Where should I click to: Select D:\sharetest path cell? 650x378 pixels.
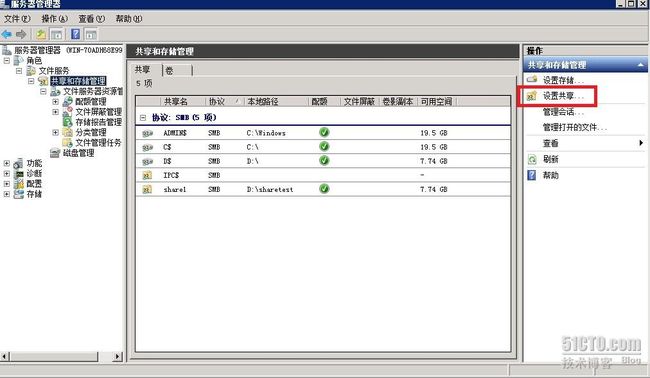pos(270,189)
